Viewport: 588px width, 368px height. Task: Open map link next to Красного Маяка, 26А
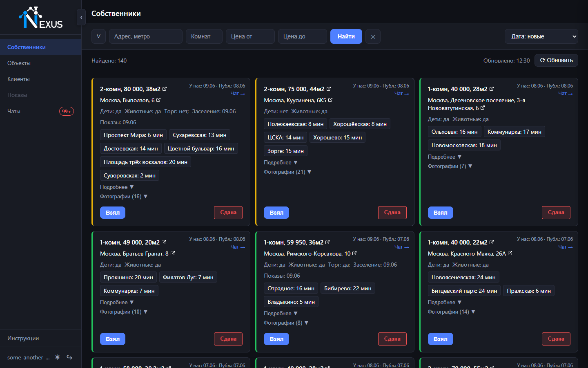510,253
